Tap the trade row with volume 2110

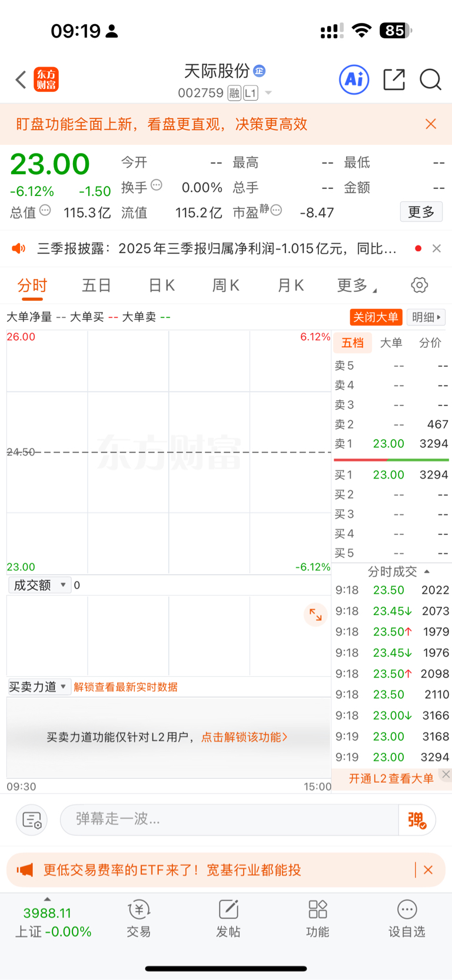pyautogui.click(x=392, y=695)
